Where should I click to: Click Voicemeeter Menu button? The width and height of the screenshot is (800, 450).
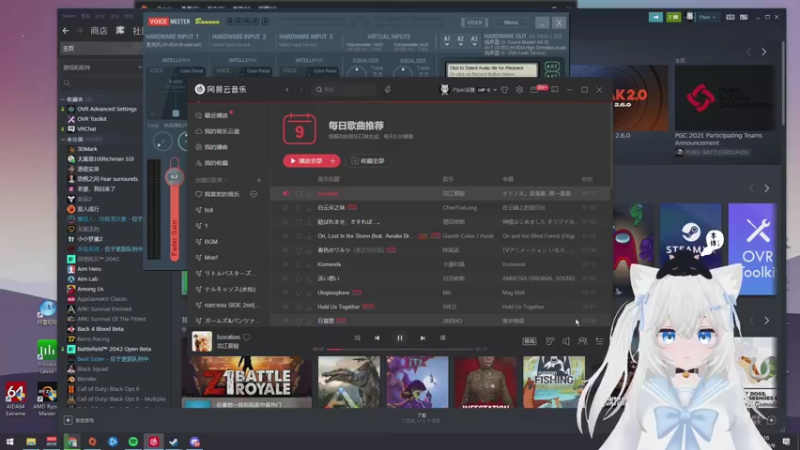[511, 22]
